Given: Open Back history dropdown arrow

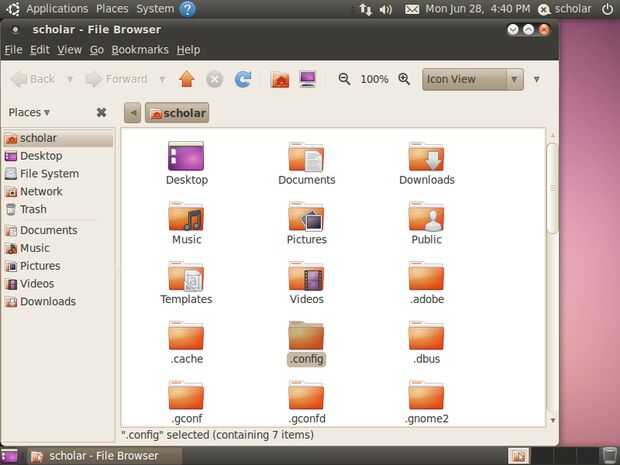Looking at the screenshot, I should 70,79.
